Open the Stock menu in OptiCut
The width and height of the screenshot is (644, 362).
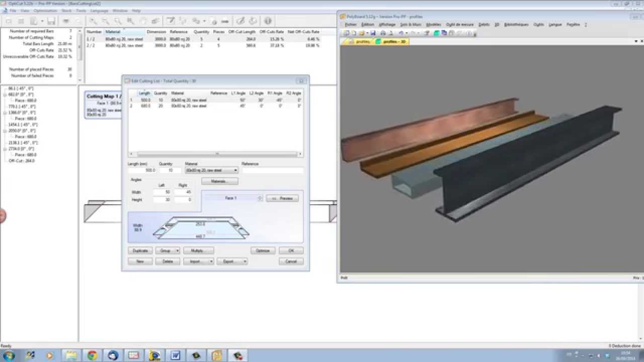[x=66, y=11]
